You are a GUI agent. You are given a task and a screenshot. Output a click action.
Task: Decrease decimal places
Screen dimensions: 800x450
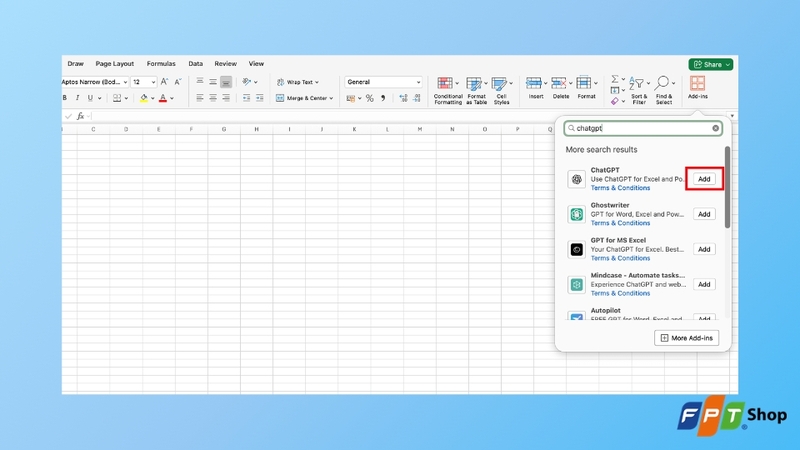tap(417, 98)
